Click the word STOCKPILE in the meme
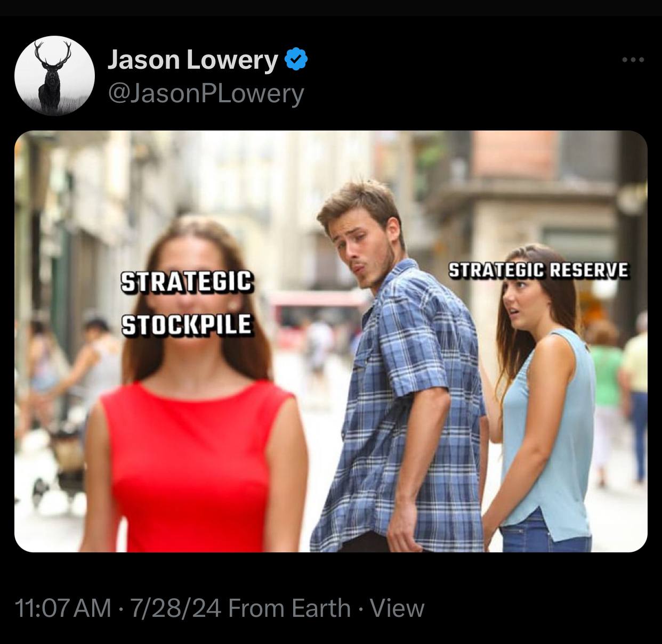 click(187, 325)
